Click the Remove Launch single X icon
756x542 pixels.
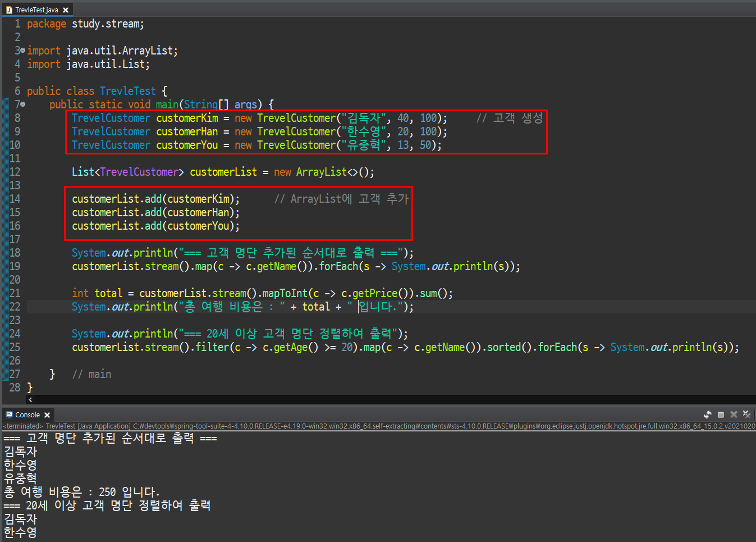734,415
